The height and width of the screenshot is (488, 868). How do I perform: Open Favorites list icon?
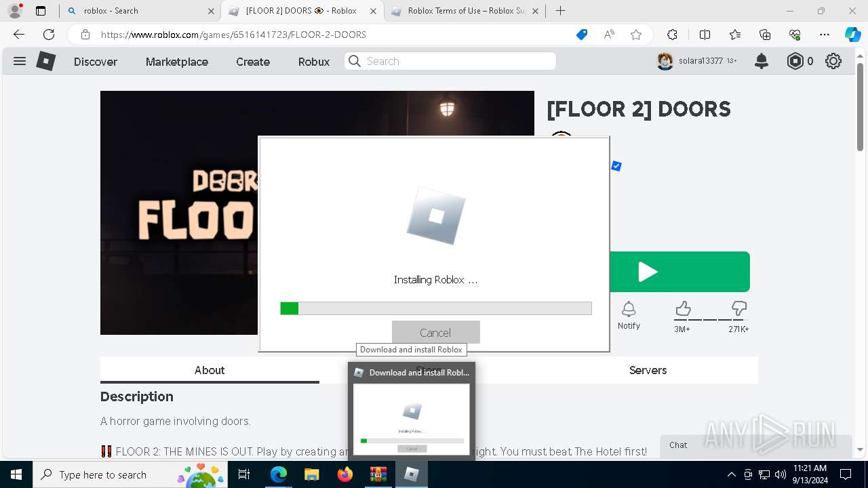(735, 35)
